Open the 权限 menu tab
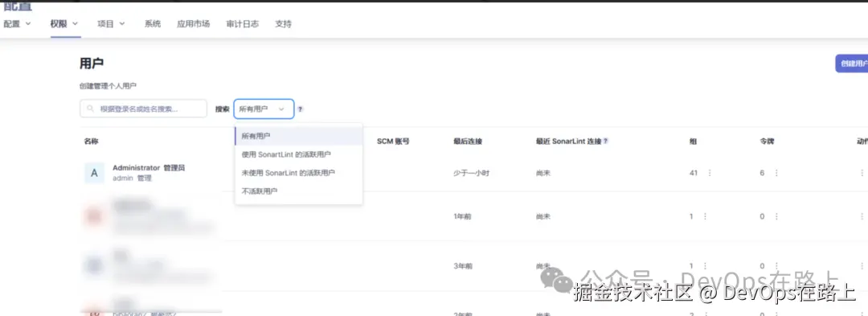868x316 pixels. pyautogui.click(x=64, y=24)
